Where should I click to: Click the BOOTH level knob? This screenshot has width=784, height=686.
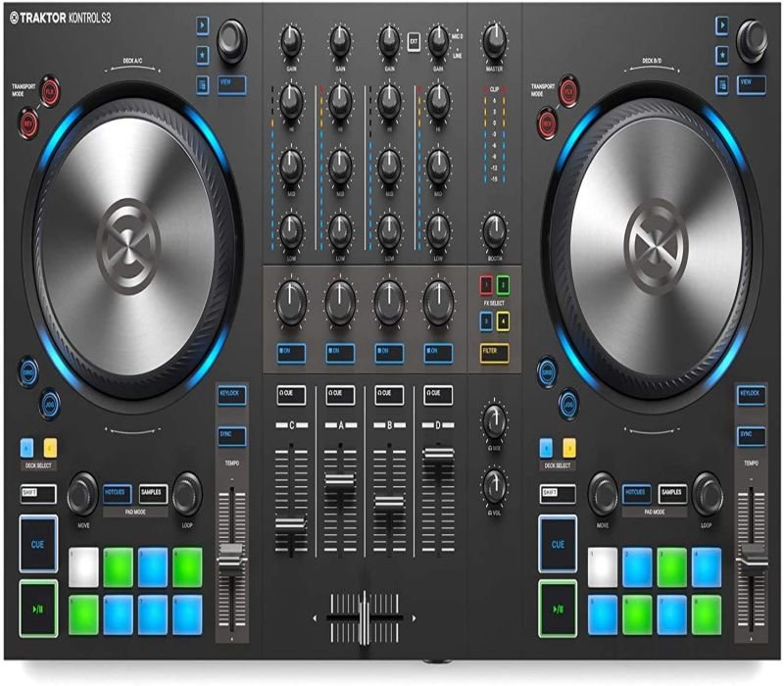point(495,231)
